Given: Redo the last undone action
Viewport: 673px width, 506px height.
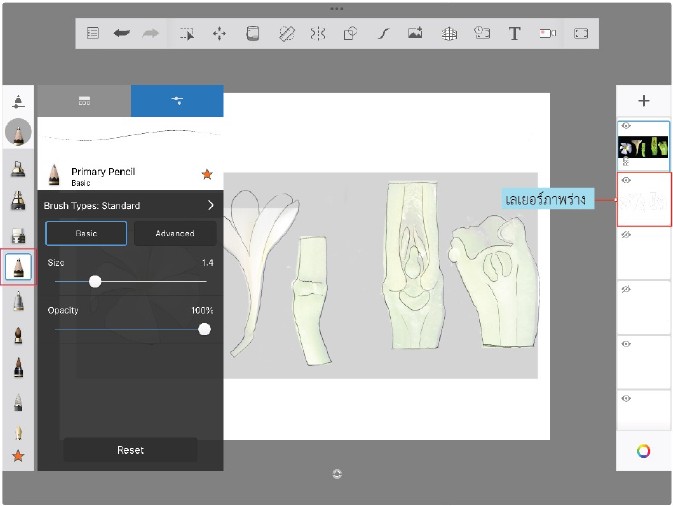Looking at the screenshot, I should point(151,33).
